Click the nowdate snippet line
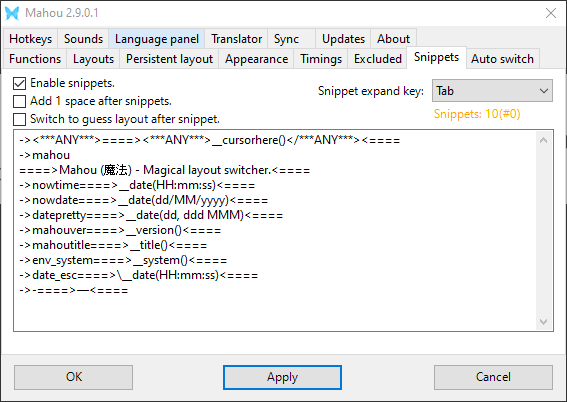This screenshot has width=567, height=402. 144,200
